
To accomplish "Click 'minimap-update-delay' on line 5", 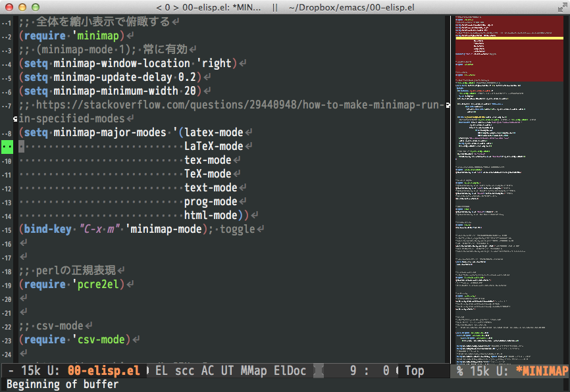I will (113, 78).
